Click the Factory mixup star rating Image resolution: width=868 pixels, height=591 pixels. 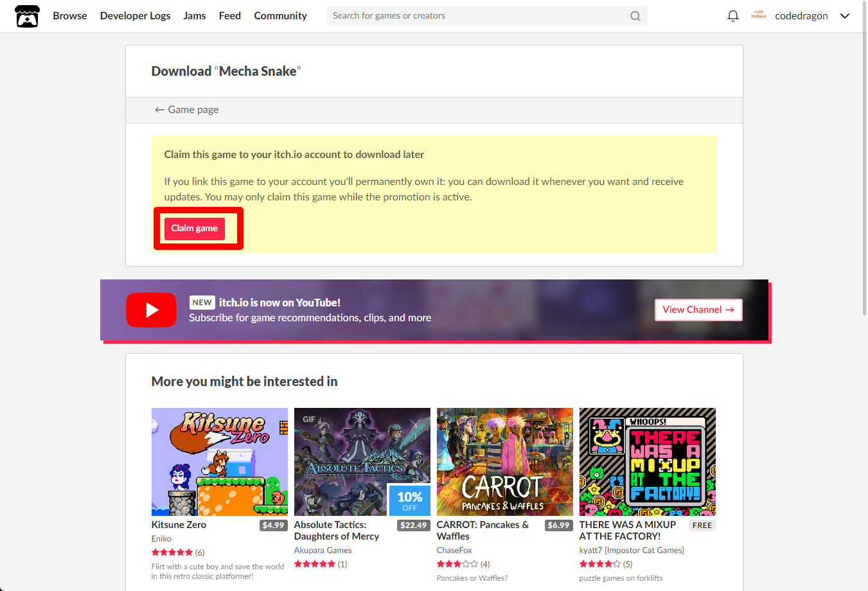click(600, 564)
